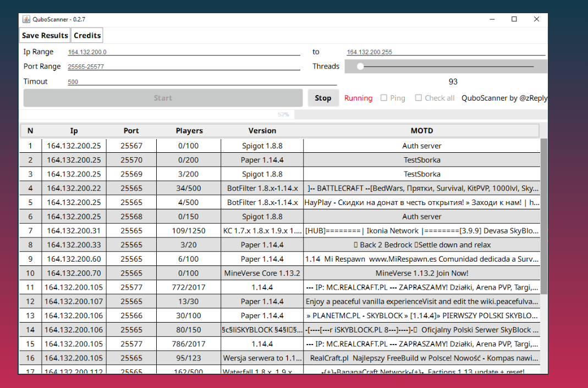Click IP cell 164.132.200.70

pos(74,273)
